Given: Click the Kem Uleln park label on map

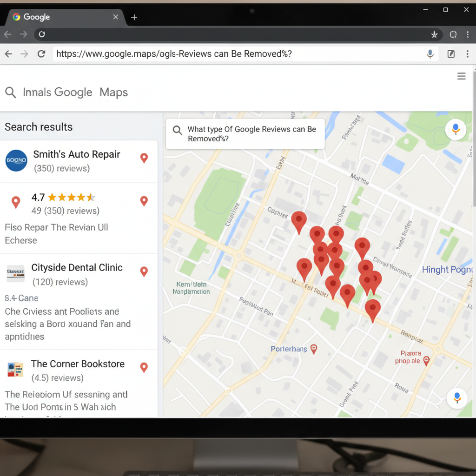Looking at the screenshot, I should point(191,288).
